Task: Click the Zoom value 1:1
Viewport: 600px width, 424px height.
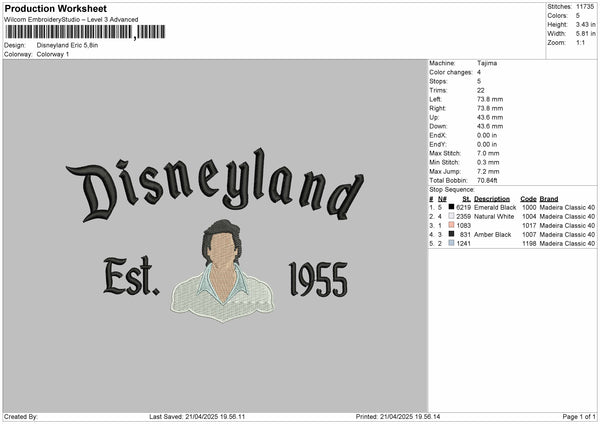Action: point(580,42)
